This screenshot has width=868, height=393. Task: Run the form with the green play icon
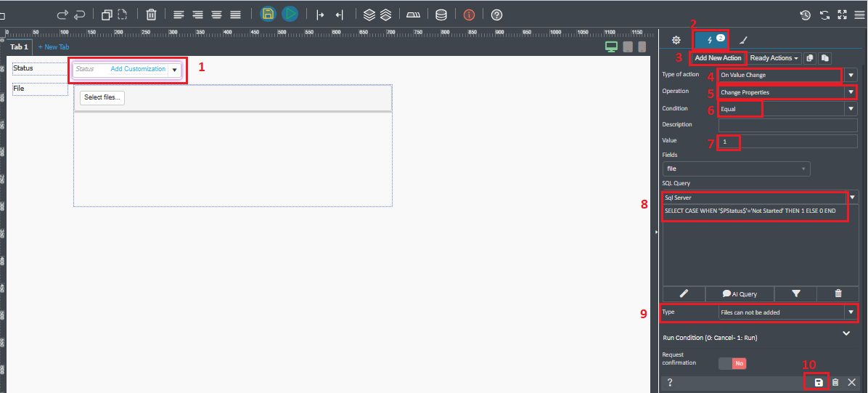(290, 15)
